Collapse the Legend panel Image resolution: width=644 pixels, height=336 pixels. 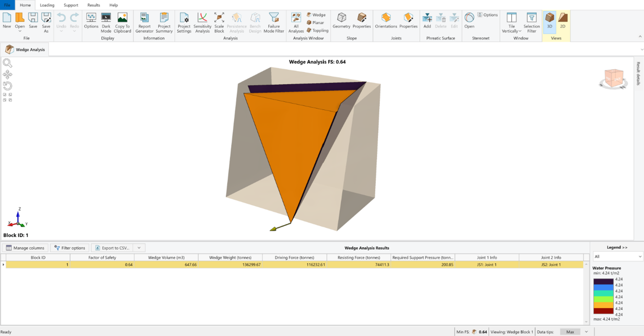[x=617, y=247]
